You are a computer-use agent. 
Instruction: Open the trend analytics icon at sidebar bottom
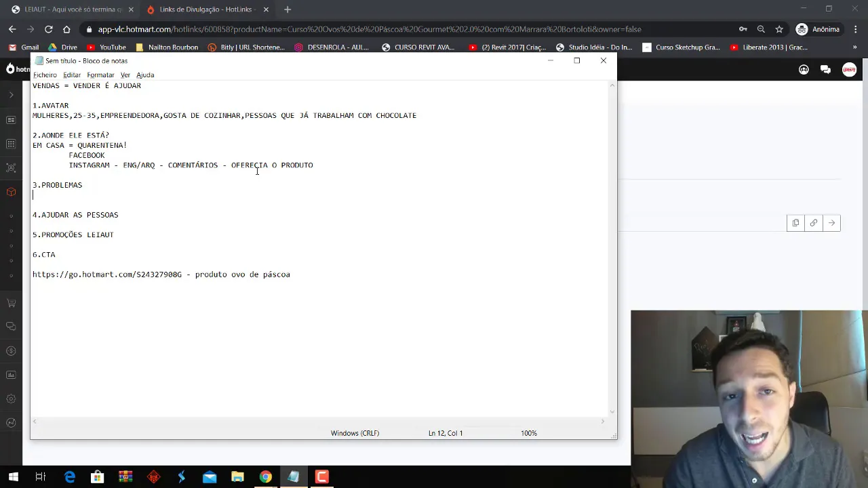11,423
